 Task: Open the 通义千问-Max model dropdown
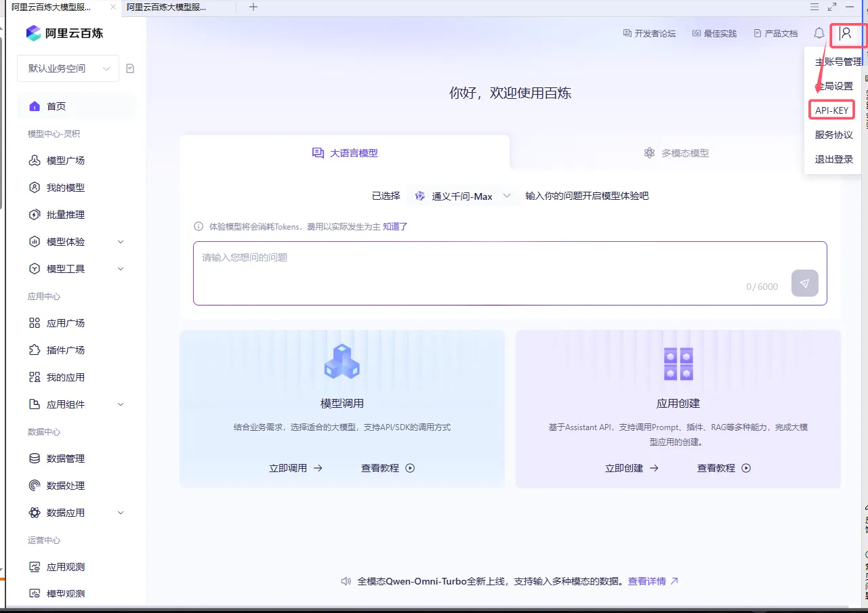pos(463,196)
